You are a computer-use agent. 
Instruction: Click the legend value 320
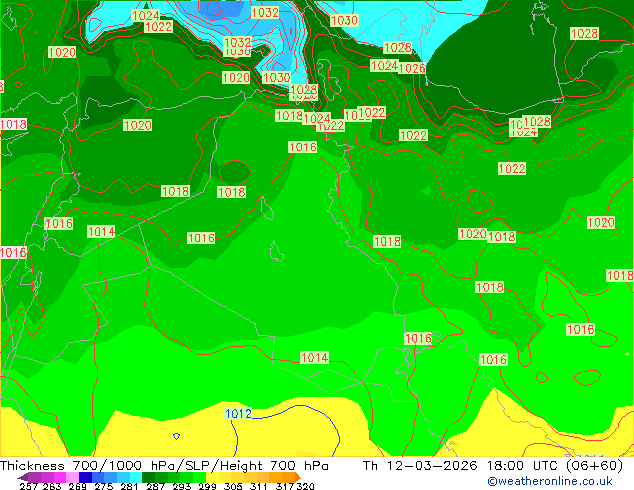pos(305,486)
